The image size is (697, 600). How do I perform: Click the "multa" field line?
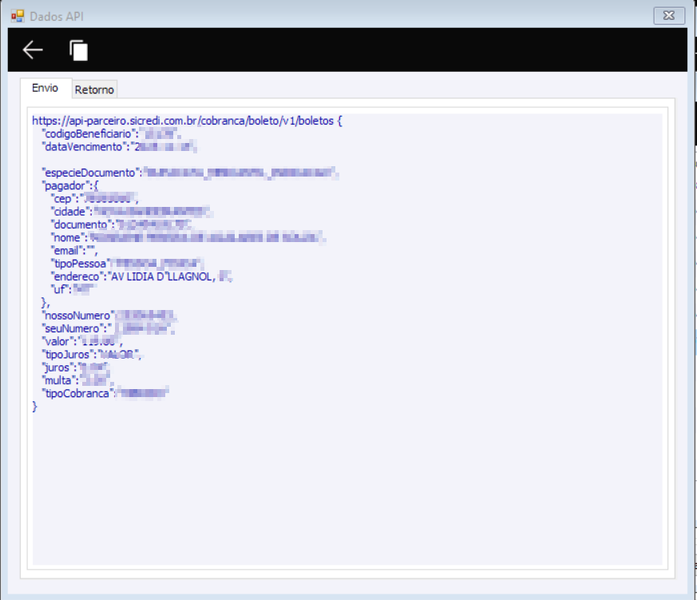(x=77, y=380)
